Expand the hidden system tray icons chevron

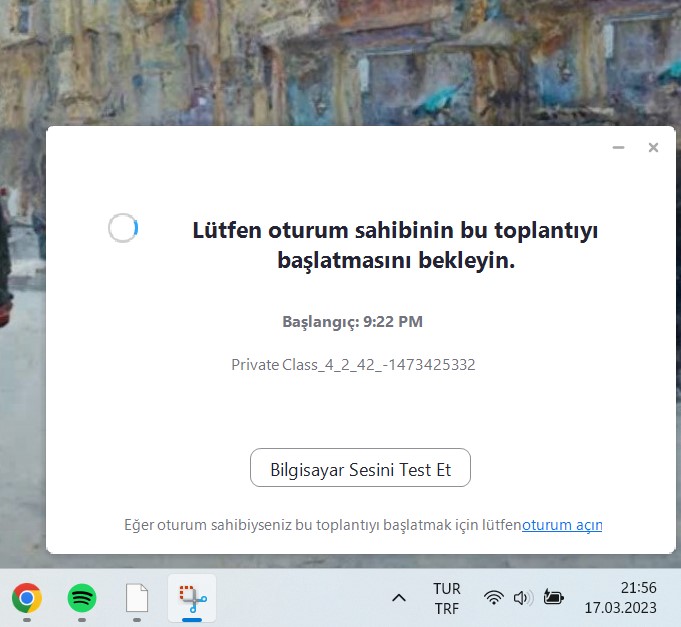[399, 598]
